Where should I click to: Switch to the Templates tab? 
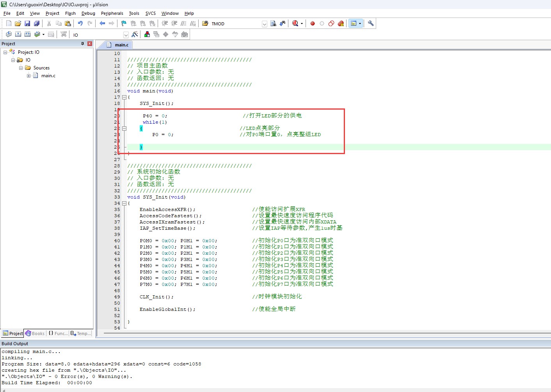81,333
